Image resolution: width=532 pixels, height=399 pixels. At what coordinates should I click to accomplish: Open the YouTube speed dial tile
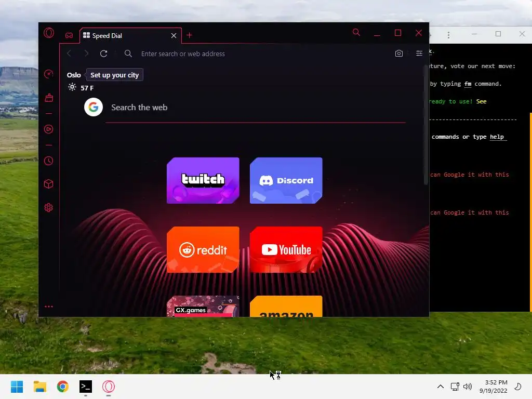[x=286, y=250]
